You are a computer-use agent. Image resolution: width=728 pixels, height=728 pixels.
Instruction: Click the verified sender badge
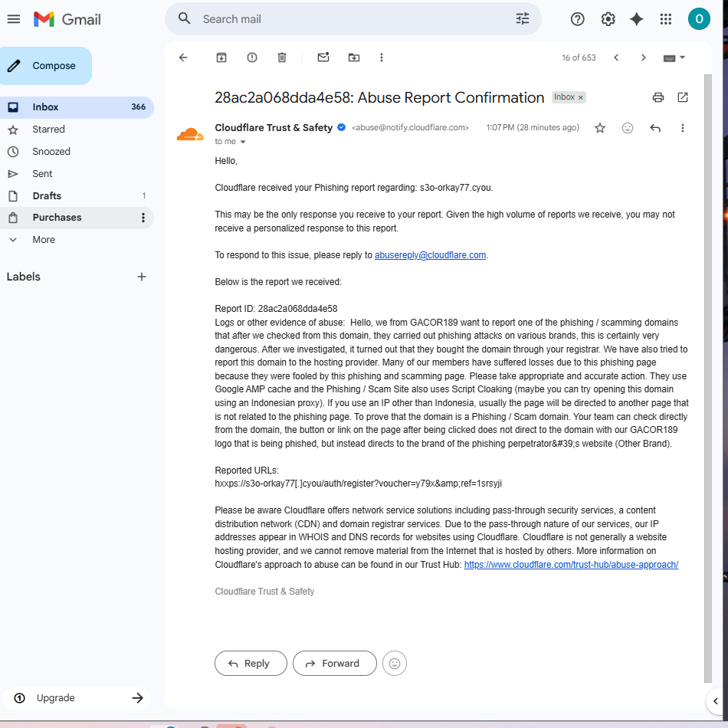[x=341, y=128]
